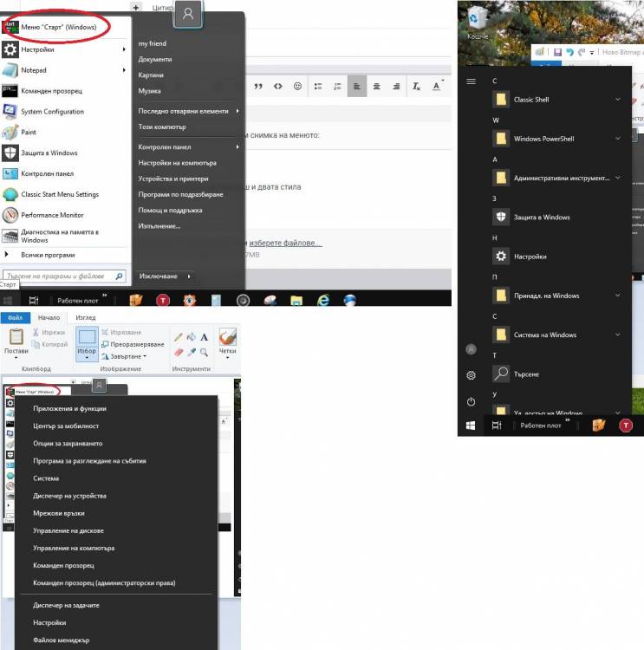Click изберете файлове link
This screenshot has height=650, width=644.
click(285, 243)
